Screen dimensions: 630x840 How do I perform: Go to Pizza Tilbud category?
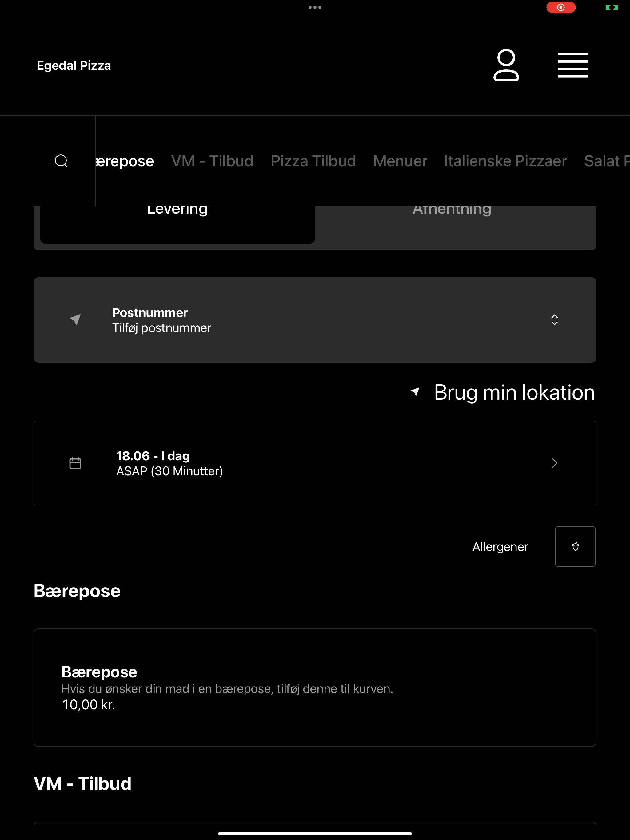point(313,161)
